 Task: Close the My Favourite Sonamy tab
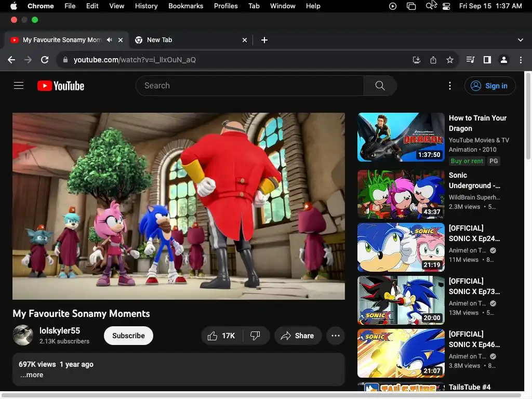click(121, 40)
